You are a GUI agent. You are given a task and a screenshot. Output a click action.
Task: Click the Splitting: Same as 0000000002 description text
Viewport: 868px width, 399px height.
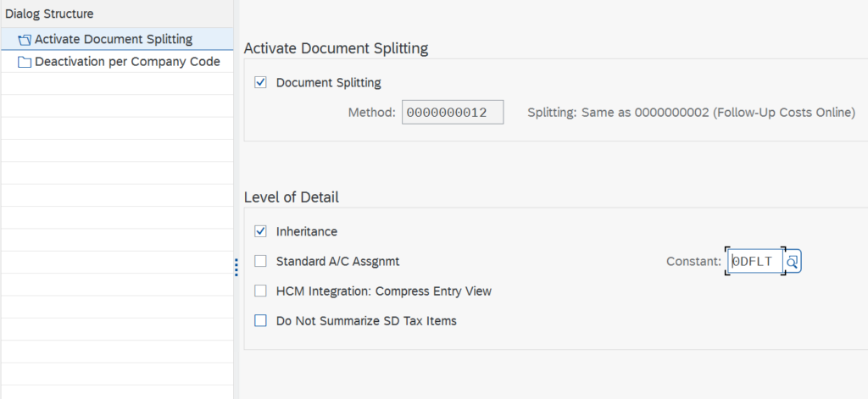(691, 113)
